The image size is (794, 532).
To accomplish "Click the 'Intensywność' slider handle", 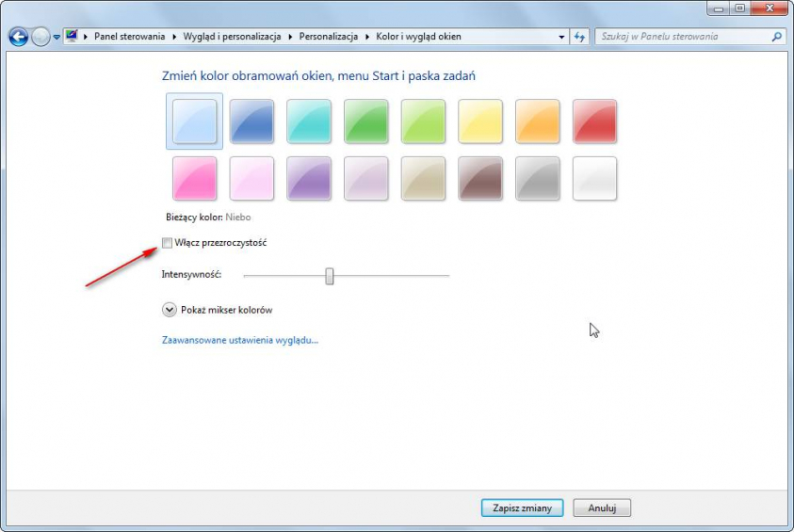I will pos(330,276).
